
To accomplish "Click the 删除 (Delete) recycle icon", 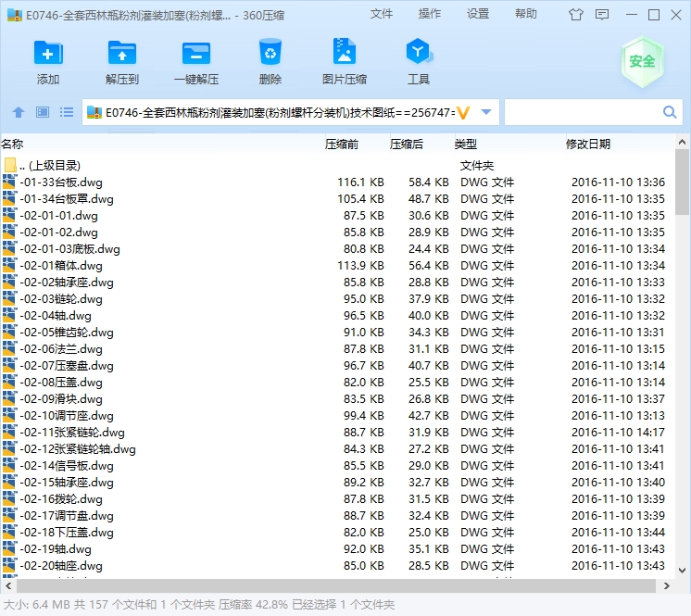I will (x=270, y=54).
